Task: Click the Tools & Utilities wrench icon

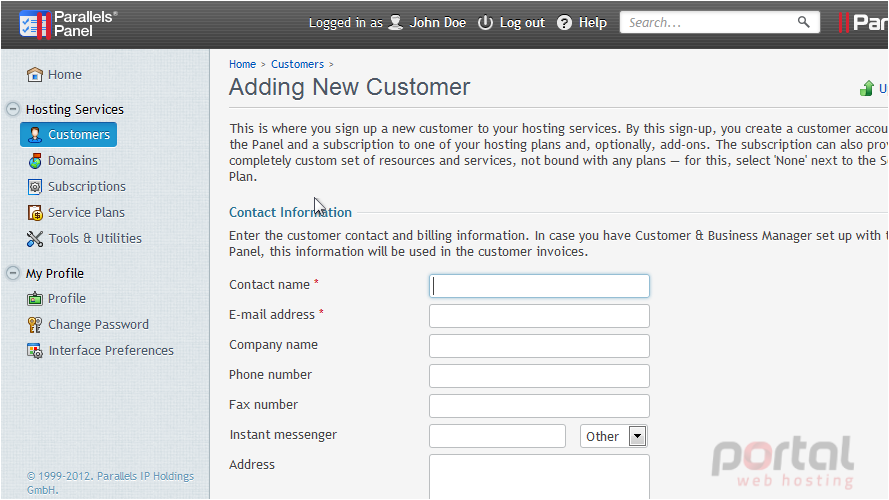Action: pos(35,239)
